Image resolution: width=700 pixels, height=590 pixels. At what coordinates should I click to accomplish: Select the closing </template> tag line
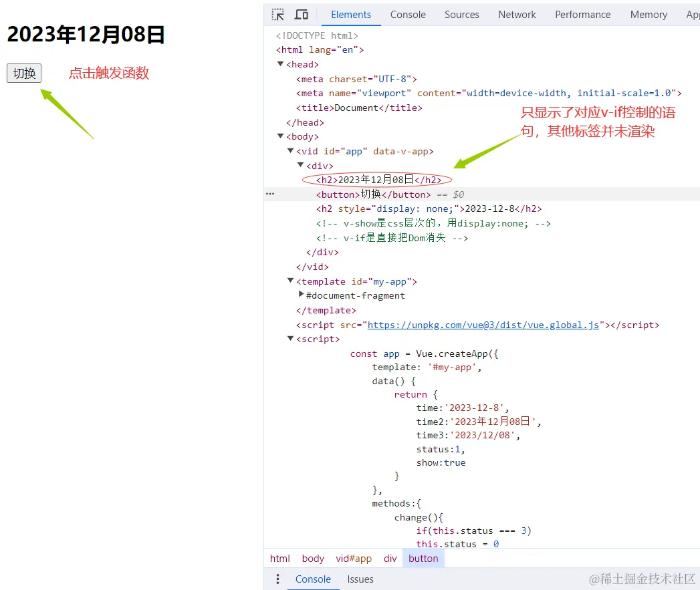[326, 310]
